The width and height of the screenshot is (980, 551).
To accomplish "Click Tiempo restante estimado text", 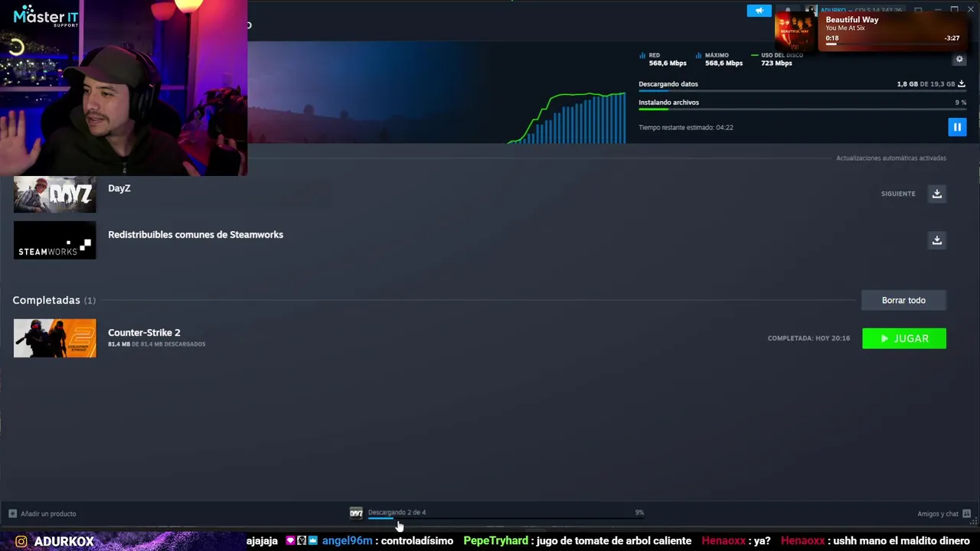I will (686, 127).
